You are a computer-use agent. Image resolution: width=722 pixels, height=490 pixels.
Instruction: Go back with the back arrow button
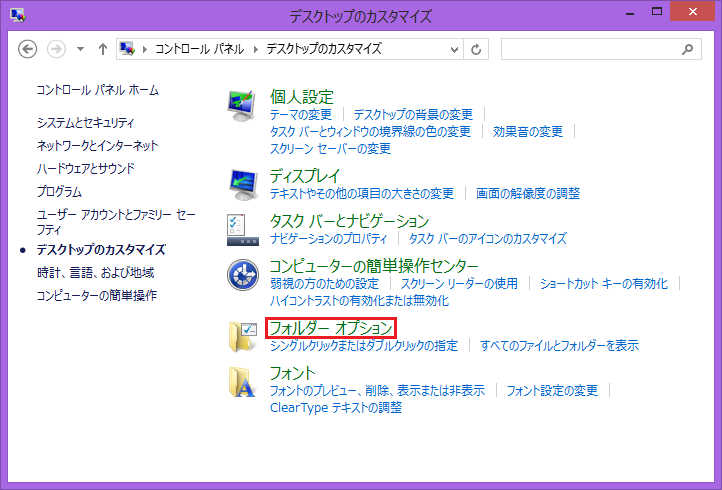coord(28,49)
